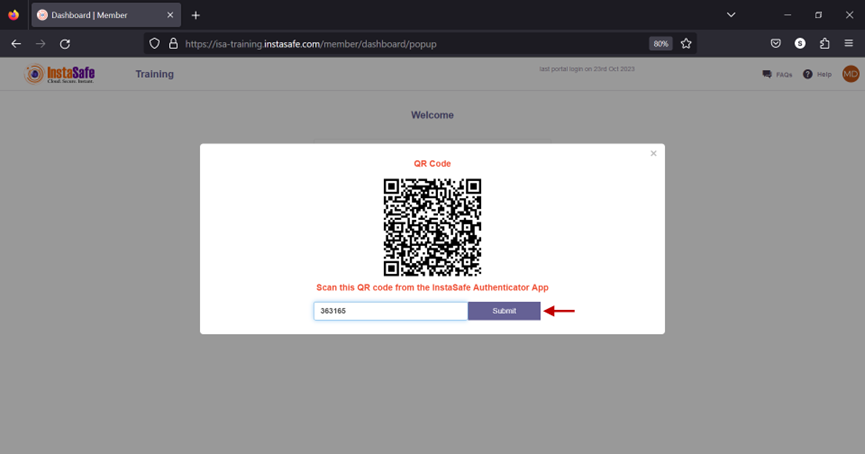Open the Pocket save icon
The width and height of the screenshot is (865, 454).
pyautogui.click(x=776, y=44)
